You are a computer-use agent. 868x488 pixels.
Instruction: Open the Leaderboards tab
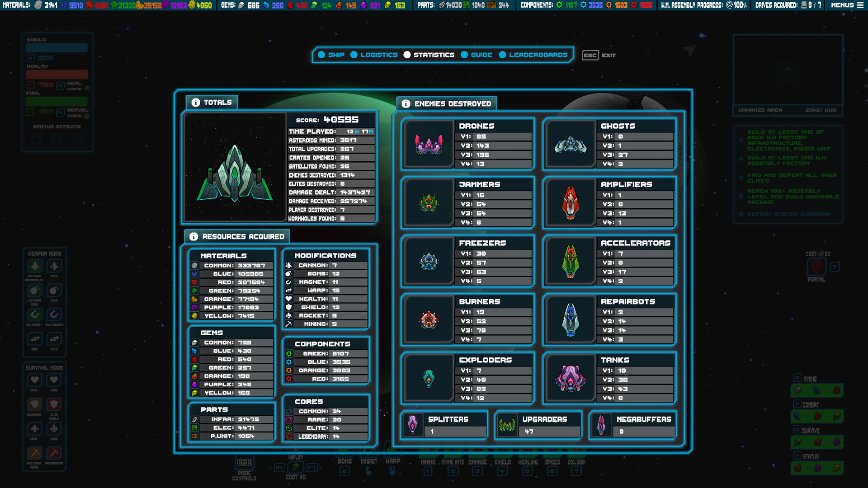538,55
